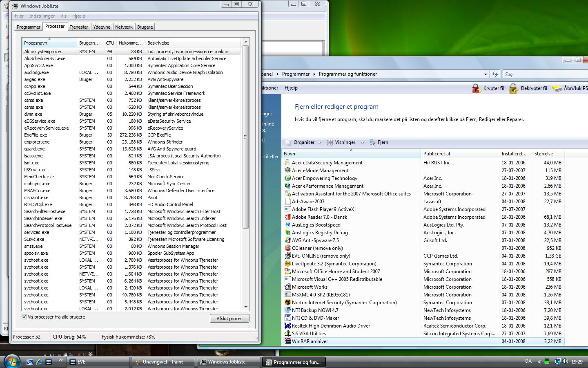Expand the address bar history dropdown
Screen dimensions: 588x368
(x=485, y=74)
